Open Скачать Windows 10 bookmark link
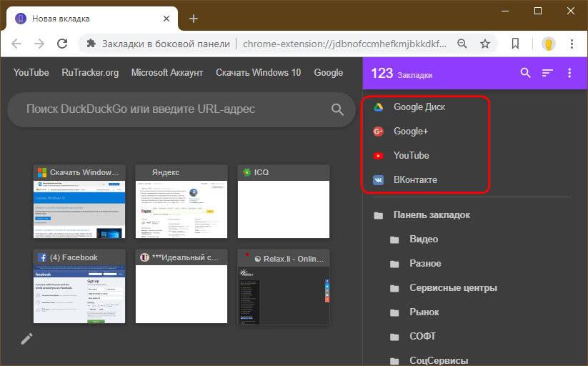588x366 pixels. point(259,72)
